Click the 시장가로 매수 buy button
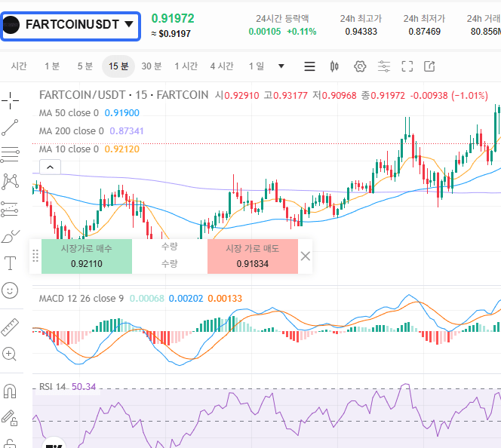 point(86,256)
